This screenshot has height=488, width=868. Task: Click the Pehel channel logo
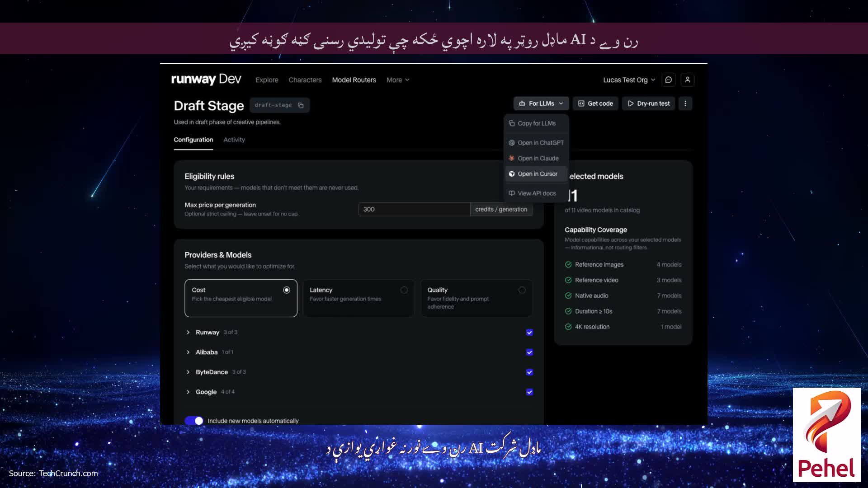pyautogui.click(x=826, y=435)
